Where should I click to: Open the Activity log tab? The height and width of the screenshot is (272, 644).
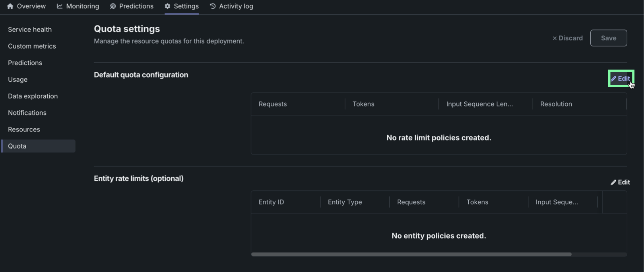click(236, 6)
